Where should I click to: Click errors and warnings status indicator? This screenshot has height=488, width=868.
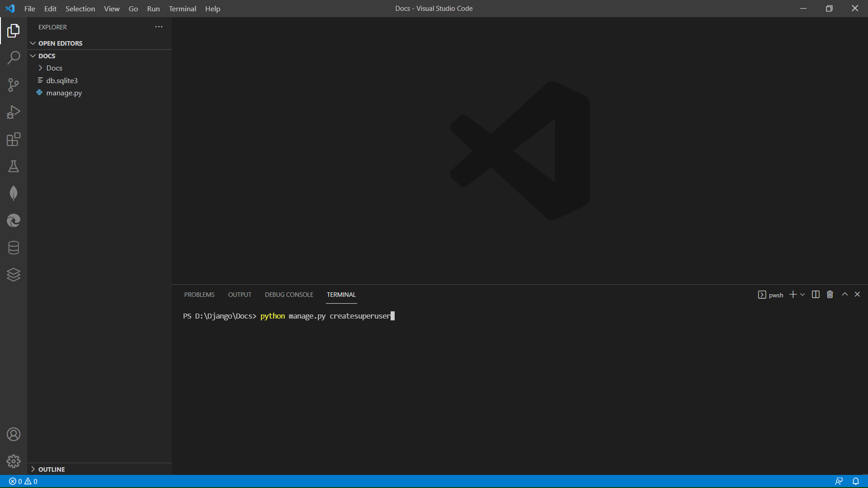23,481
